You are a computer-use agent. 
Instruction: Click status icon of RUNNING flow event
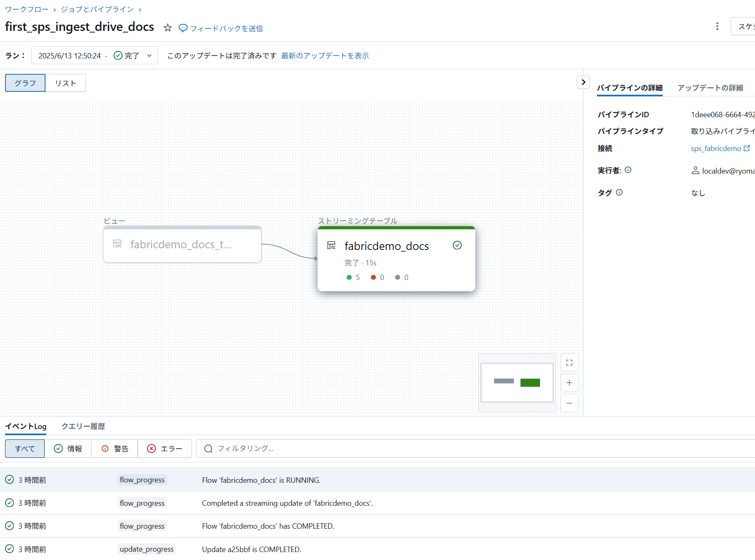click(x=10, y=480)
